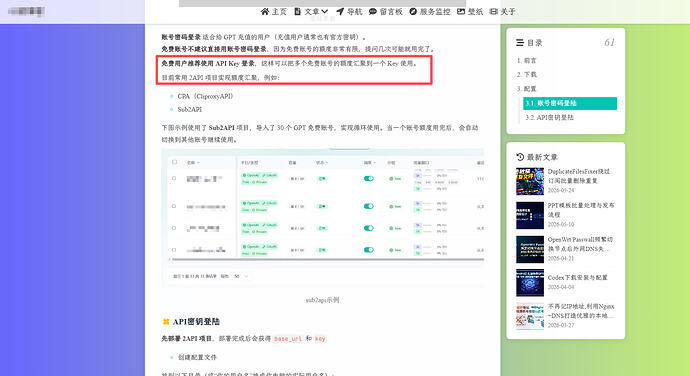Click the 创建配置文件 list item
This screenshot has height=376, width=690.
[197, 357]
